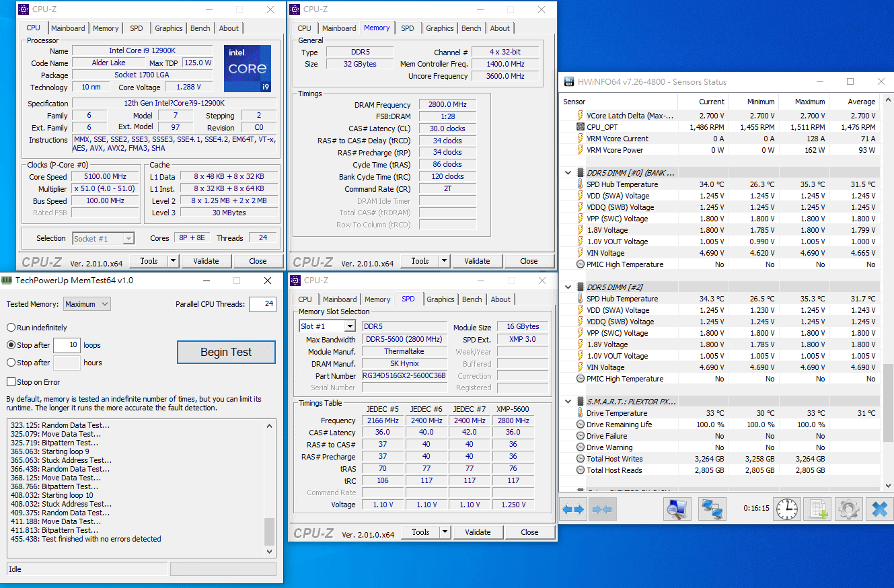Switch to CPU tab in CPU-Z SPD window
894x588 pixels.
(x=305, y=299)
